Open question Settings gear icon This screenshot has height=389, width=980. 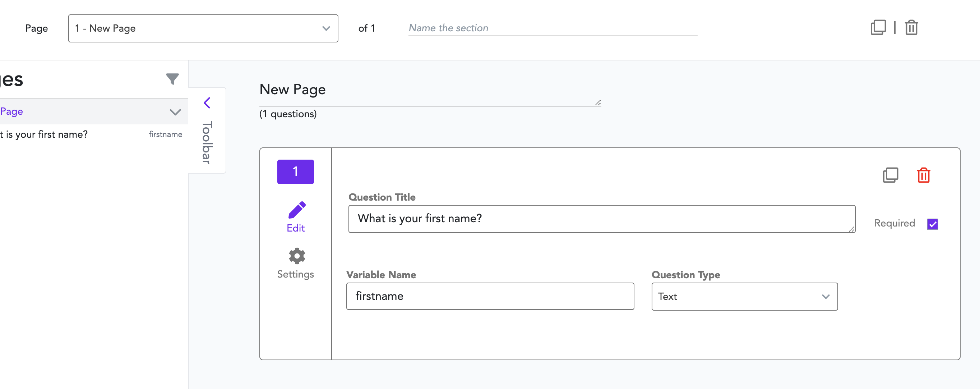(296, 256)
